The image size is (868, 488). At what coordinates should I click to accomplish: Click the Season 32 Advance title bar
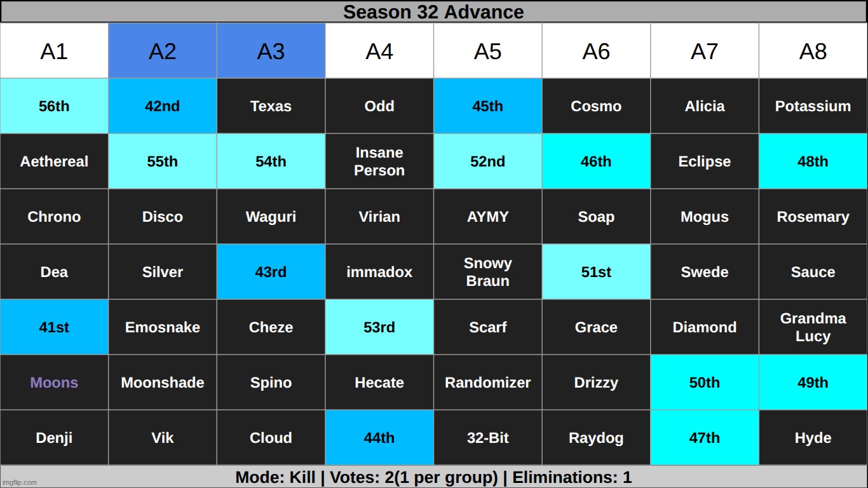point(434,11)
